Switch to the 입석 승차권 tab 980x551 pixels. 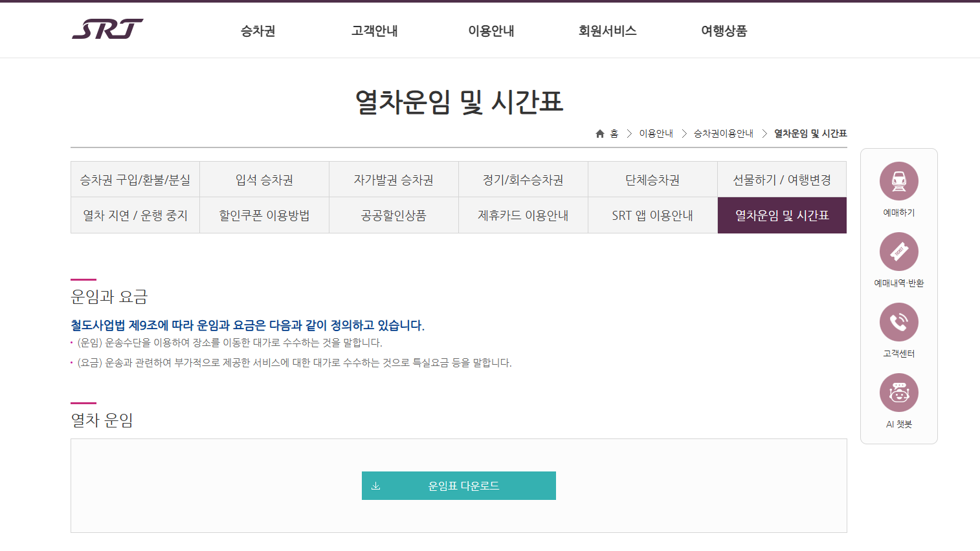(x=264, y=179)
